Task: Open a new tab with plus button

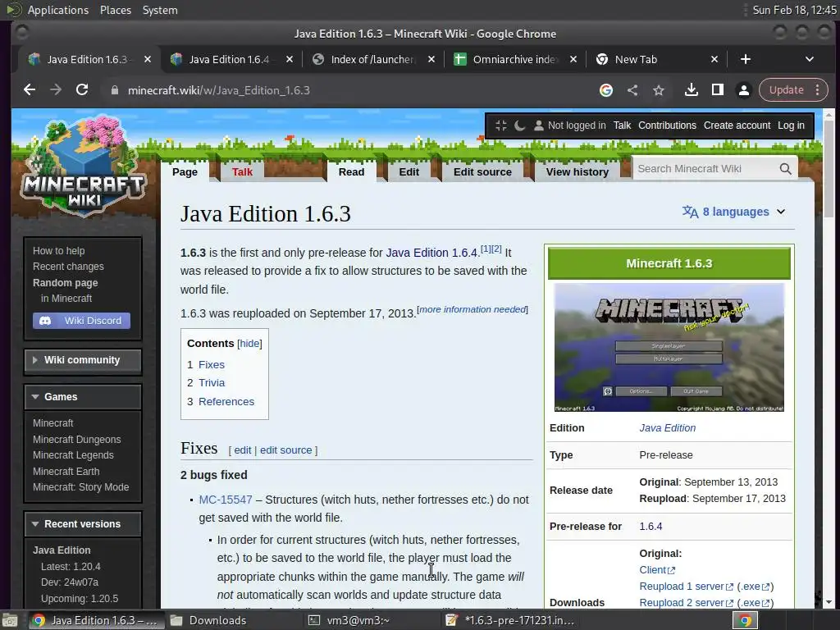Action: tap(745, 59)
